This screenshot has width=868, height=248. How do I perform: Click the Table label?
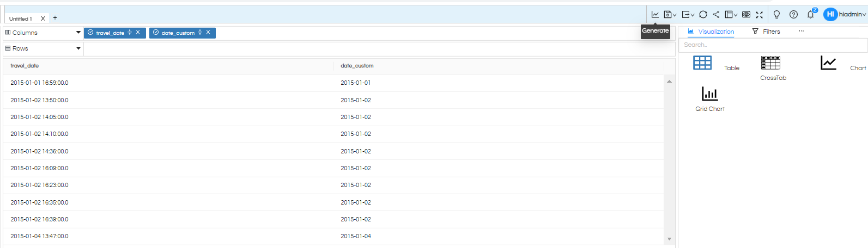732,69
